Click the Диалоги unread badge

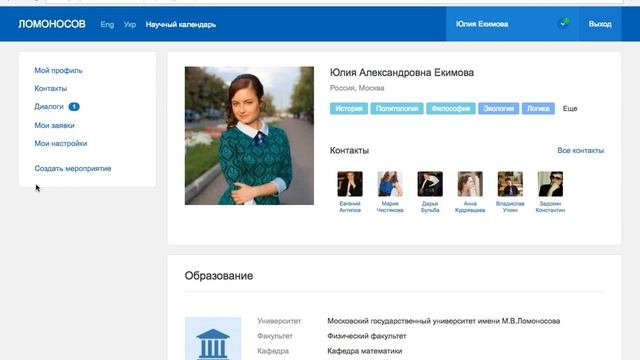tap(74, 107)
